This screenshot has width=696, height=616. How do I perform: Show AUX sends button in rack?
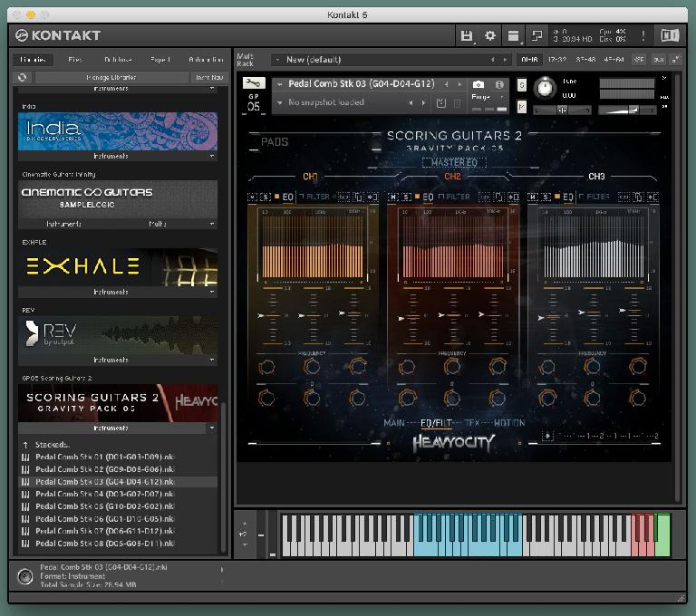click(x=659, y=60)
